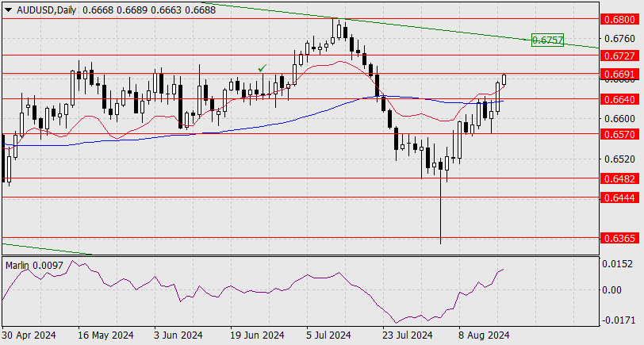This screenshot has height=345, width=644.
Task: Expand the AUDUSD chart title dropdown triangle
Action: [8, 10]
